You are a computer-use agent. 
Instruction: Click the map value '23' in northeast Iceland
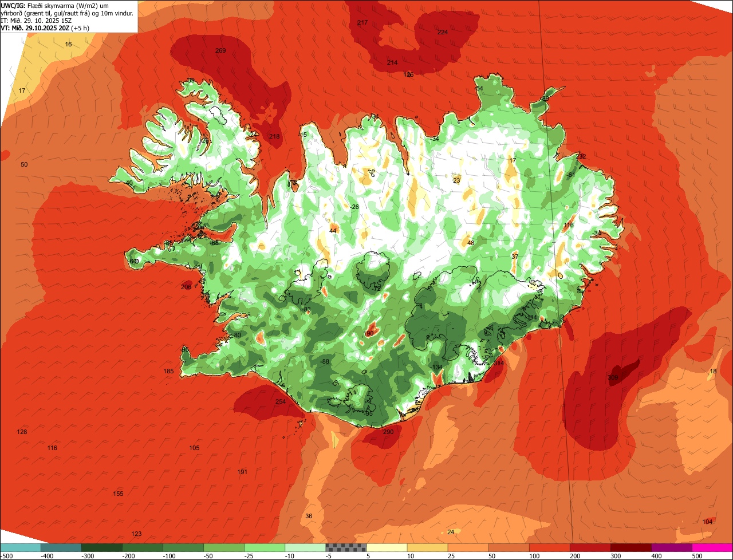(x=456, y=180)
